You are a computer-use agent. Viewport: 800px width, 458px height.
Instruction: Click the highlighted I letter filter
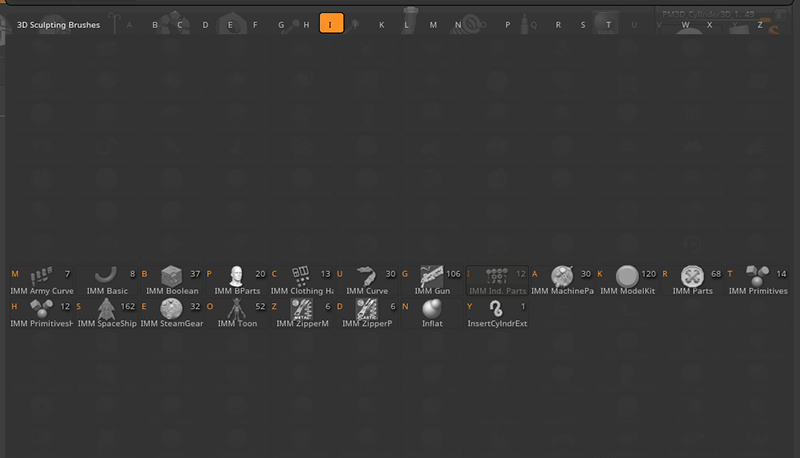click(x=331, y=24)
